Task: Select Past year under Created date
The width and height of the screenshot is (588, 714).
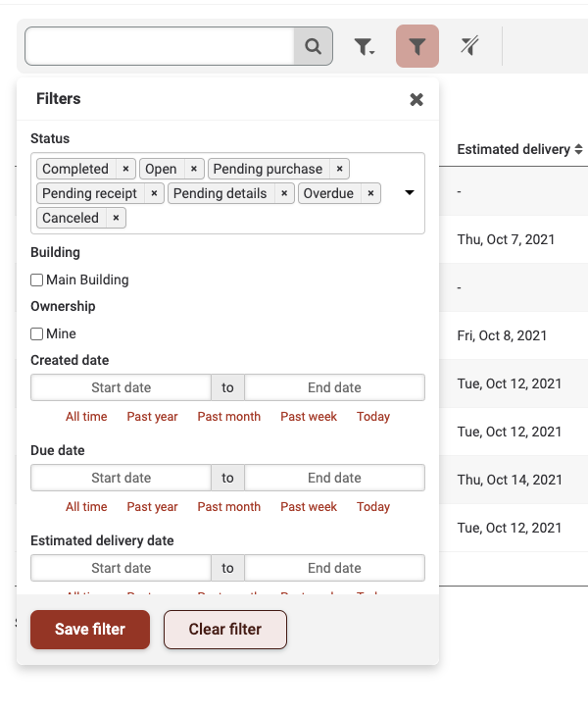Action: (x=153, y=416)
